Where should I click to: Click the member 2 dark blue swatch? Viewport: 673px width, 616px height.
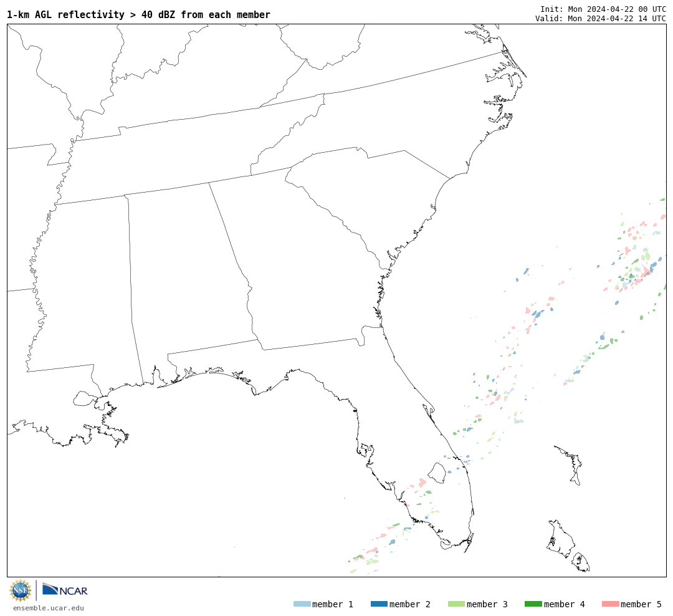point(379,604)
